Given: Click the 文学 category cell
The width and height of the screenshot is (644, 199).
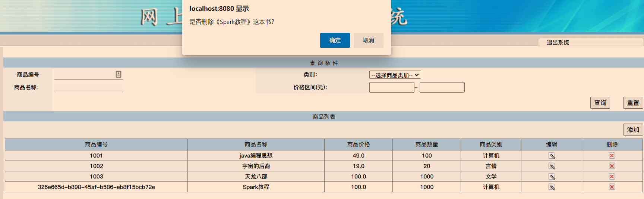Looking at the screenshot, I should 491,177.
